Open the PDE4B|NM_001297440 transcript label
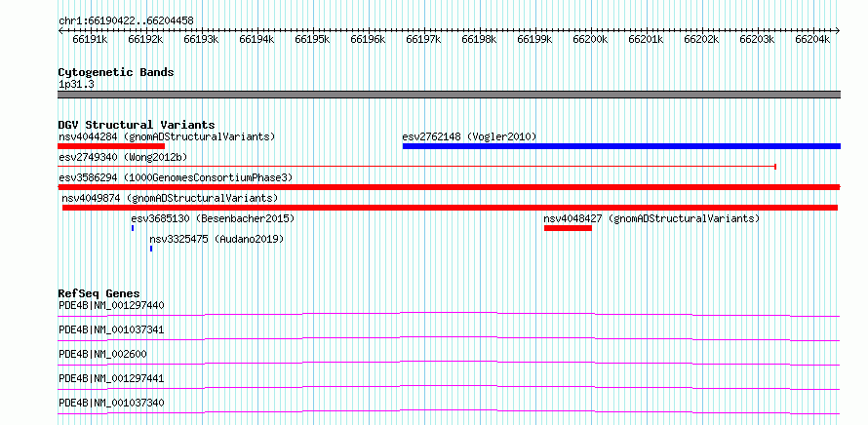 coord(111,305)
